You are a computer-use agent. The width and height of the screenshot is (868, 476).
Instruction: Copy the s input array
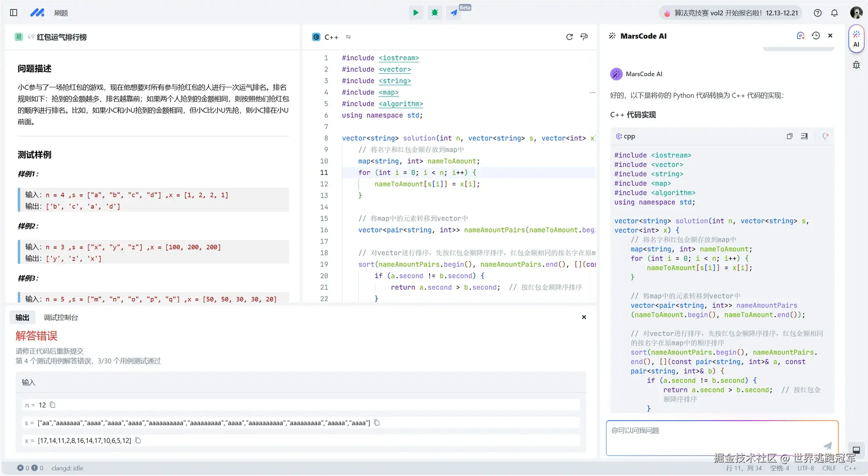click(x=377, y=423)
